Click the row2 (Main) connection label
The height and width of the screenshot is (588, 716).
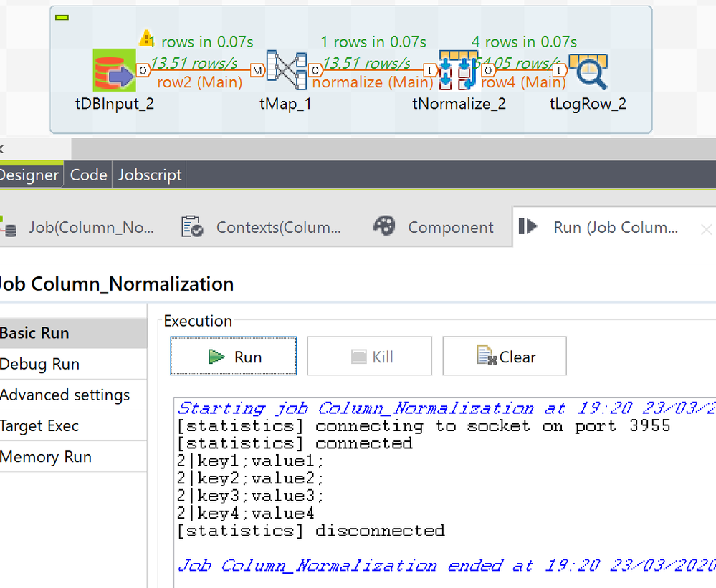199,82
